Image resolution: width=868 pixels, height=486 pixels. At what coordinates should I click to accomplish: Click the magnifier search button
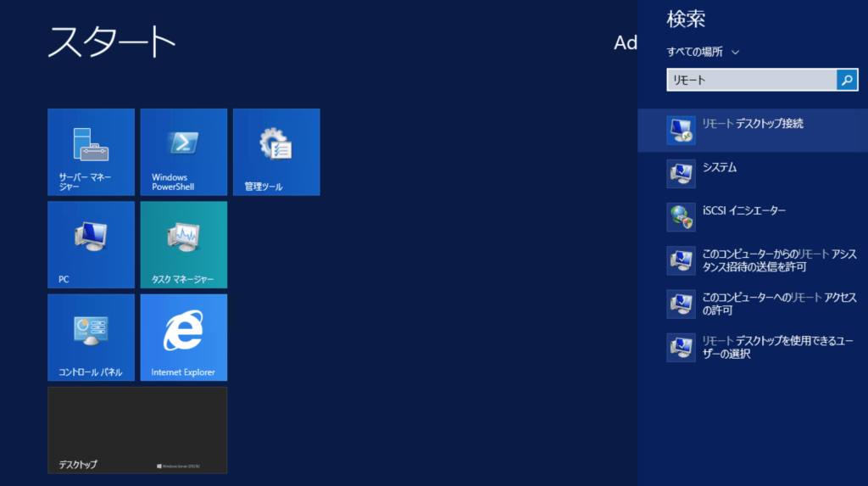pos(847,80)
